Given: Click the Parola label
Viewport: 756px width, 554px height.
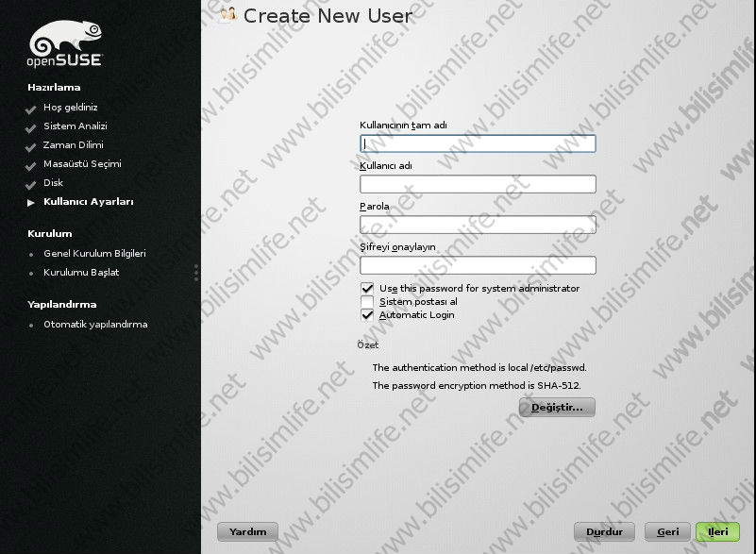Looking at the screenshot, I should (x=375, y=207).
